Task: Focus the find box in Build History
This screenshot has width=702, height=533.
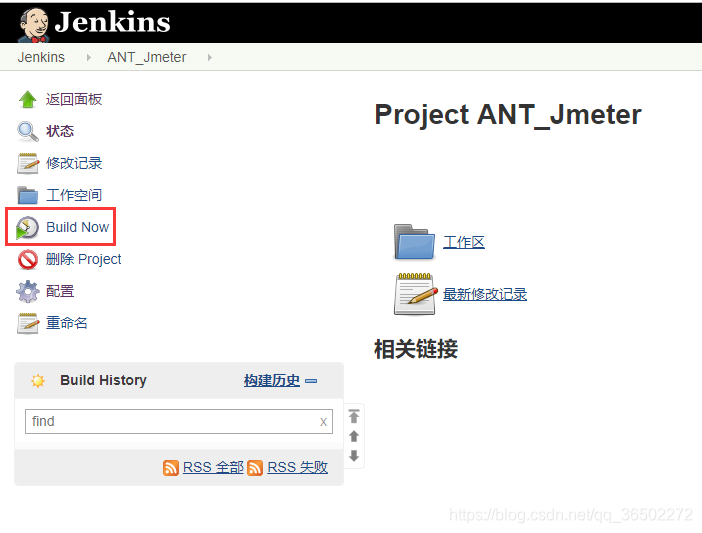Action: pyautogui.click(x=179, y=422)
